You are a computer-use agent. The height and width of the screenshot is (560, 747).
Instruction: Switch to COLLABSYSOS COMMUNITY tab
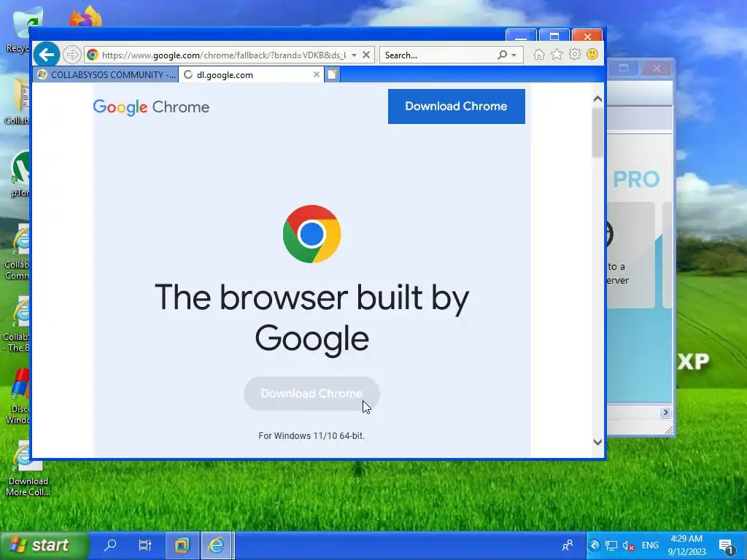107,75
